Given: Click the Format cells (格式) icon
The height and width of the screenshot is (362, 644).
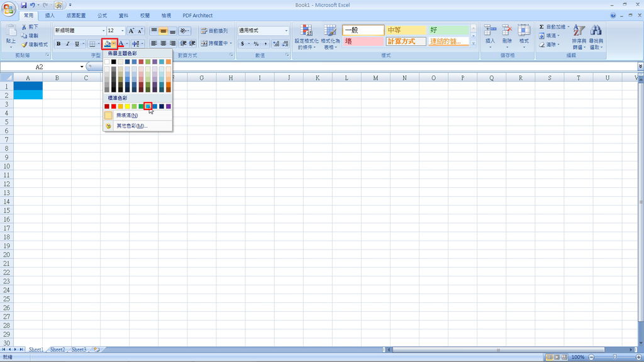Looking at the screenshot, I should click(524, 31).
